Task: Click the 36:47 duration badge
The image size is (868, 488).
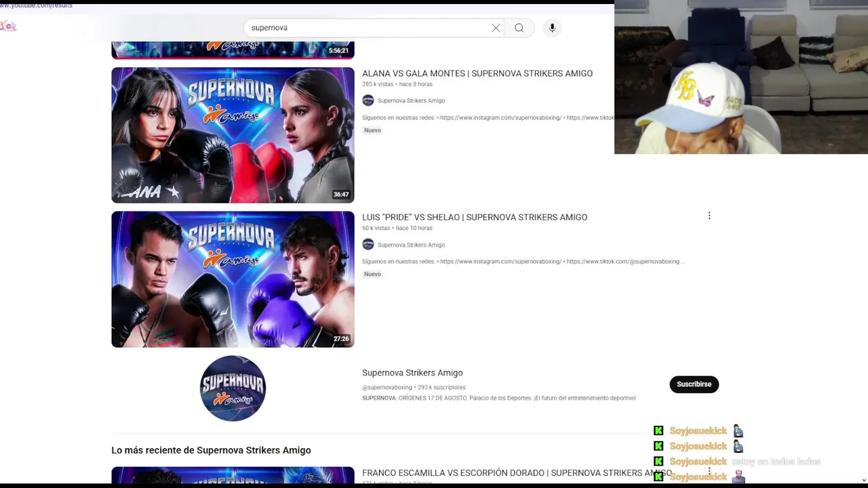Action: (x=341, y=195)
